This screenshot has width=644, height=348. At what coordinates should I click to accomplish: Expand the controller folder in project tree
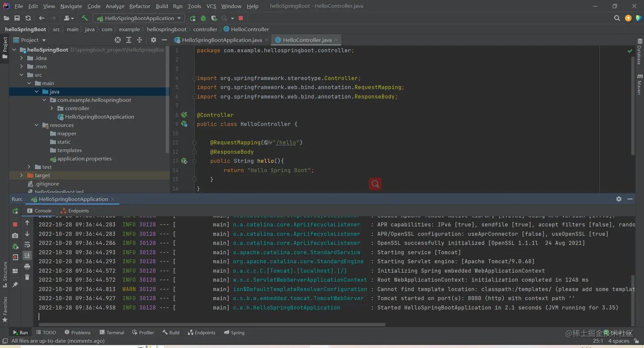(x=52, y=108)
